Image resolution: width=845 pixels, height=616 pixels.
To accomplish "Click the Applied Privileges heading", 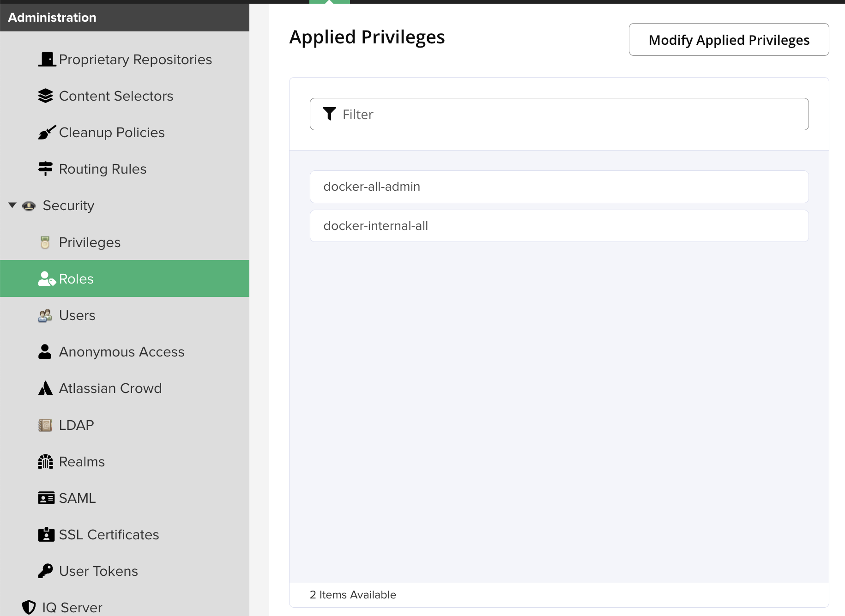I will [367, 37].
